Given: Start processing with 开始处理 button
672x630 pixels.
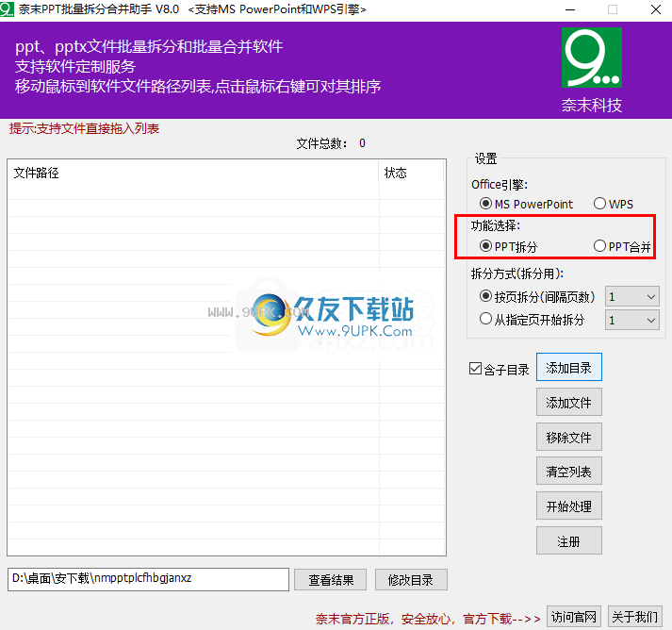Looking at the screenshot, I should pos(569,506).
